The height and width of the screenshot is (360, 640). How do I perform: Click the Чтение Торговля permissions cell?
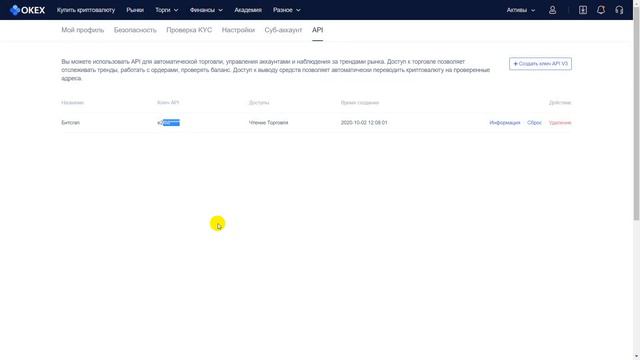coord(269,122)
